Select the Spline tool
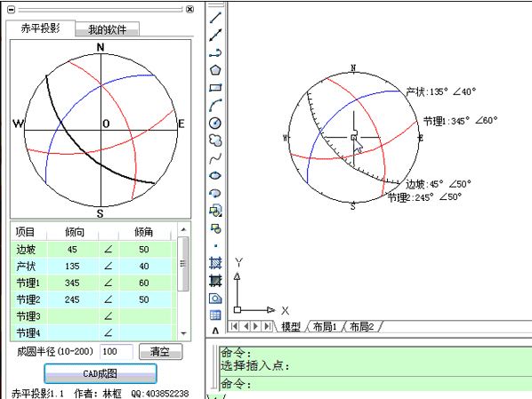Viewport: 532px width, 399px height. point(215,158)
